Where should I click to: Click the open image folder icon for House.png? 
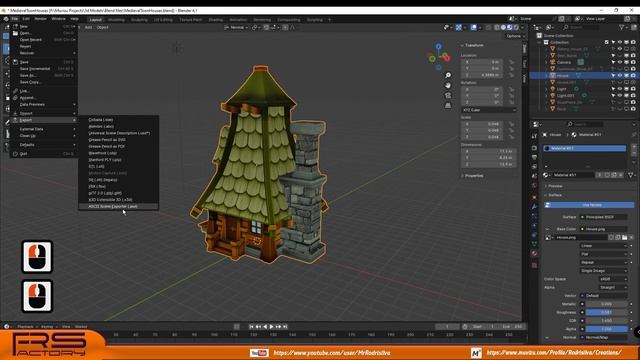tap(624, 238)
